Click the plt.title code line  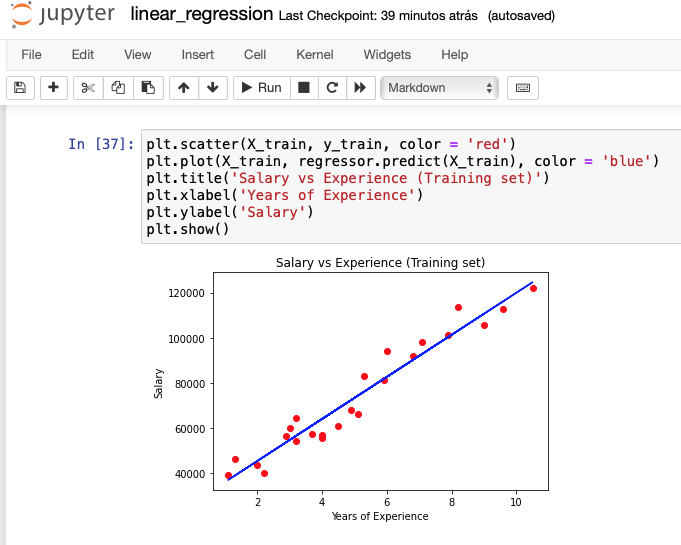coord(347,178)
